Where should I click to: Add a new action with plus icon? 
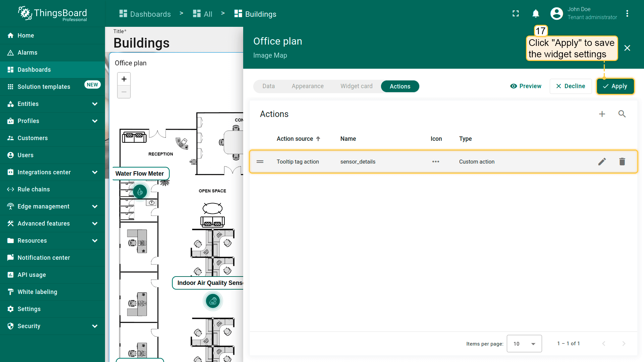[602, 114]
